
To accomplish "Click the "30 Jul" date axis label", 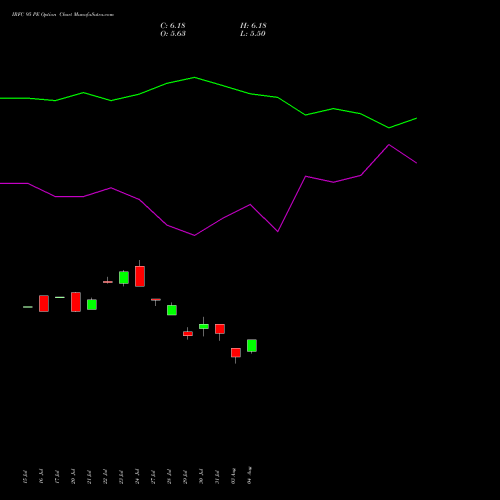I will tap(201, 477).
